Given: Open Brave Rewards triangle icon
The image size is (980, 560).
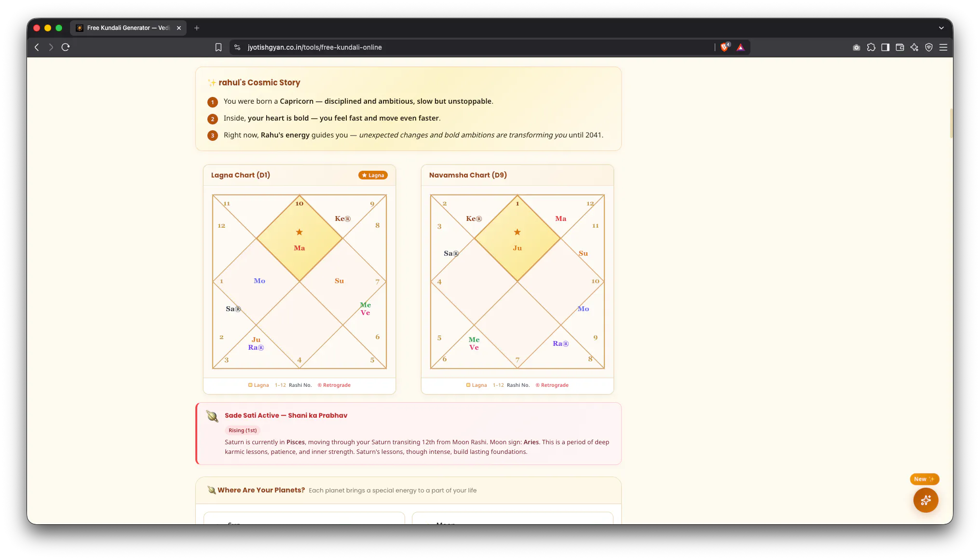Looking at the screenshot, I should pyautogui.click(x=741, y=47).
